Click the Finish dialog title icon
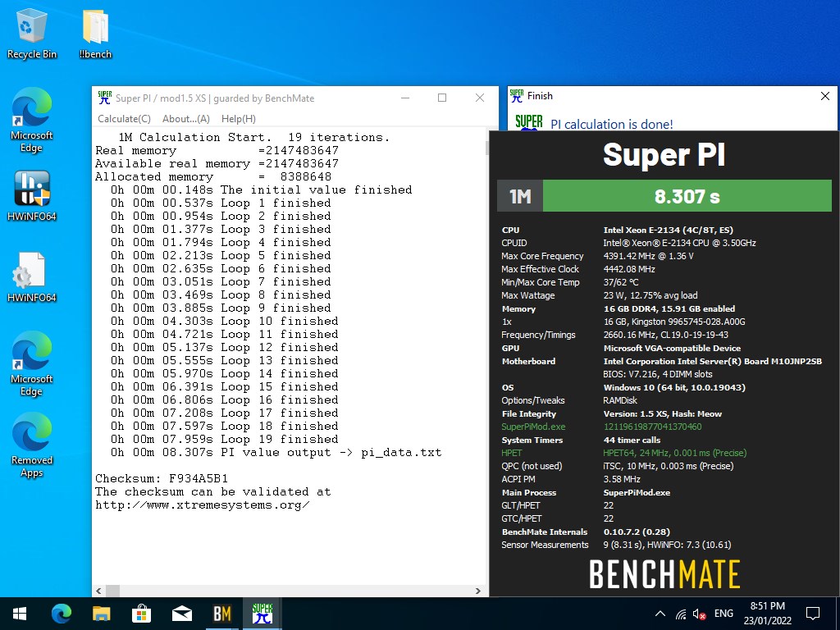Viewport: 840px width, 630px height. (x=517, y=96)
